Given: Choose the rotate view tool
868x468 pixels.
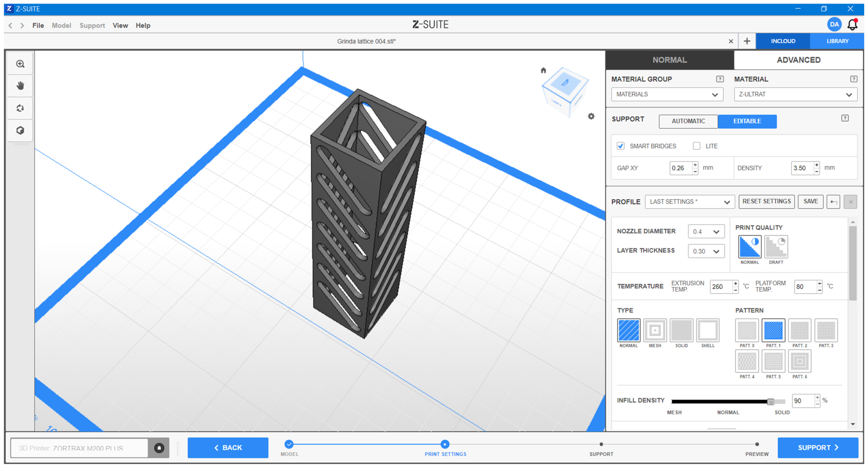Looking at the screenshot, I should [x=20, y=108].
